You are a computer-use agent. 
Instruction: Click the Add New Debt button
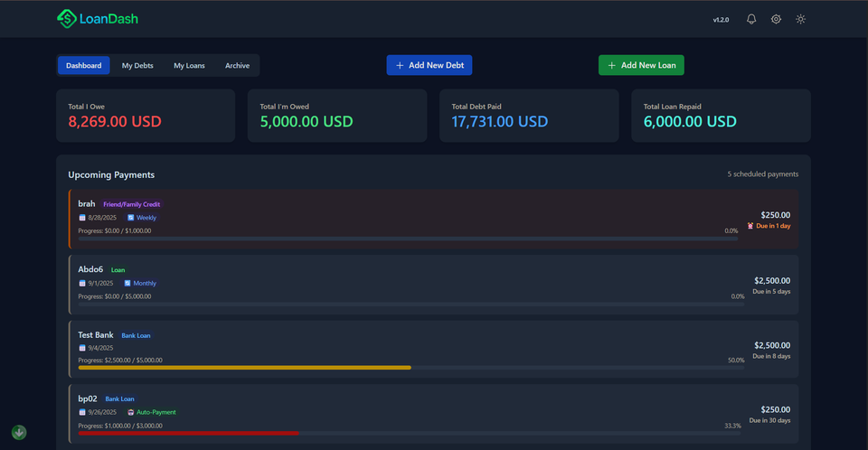(429, 65)
